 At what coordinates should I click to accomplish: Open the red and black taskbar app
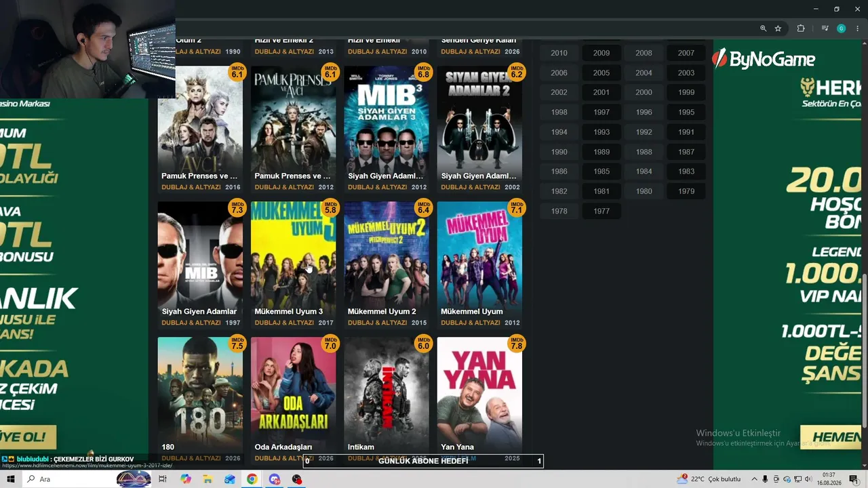(296, 479)
